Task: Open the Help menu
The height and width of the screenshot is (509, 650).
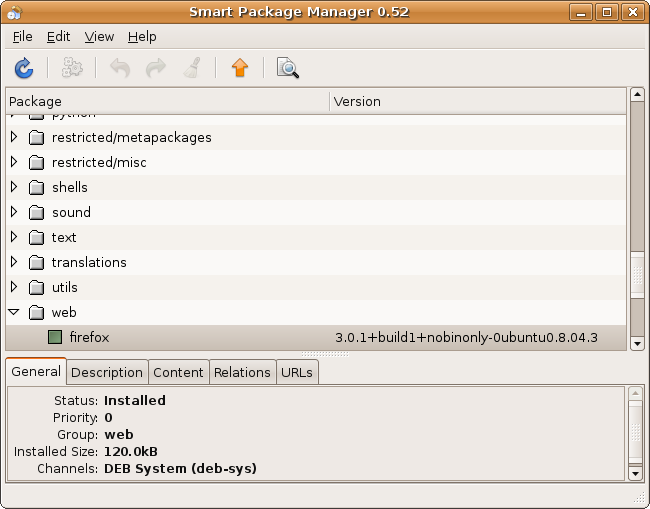Action: 142,37
